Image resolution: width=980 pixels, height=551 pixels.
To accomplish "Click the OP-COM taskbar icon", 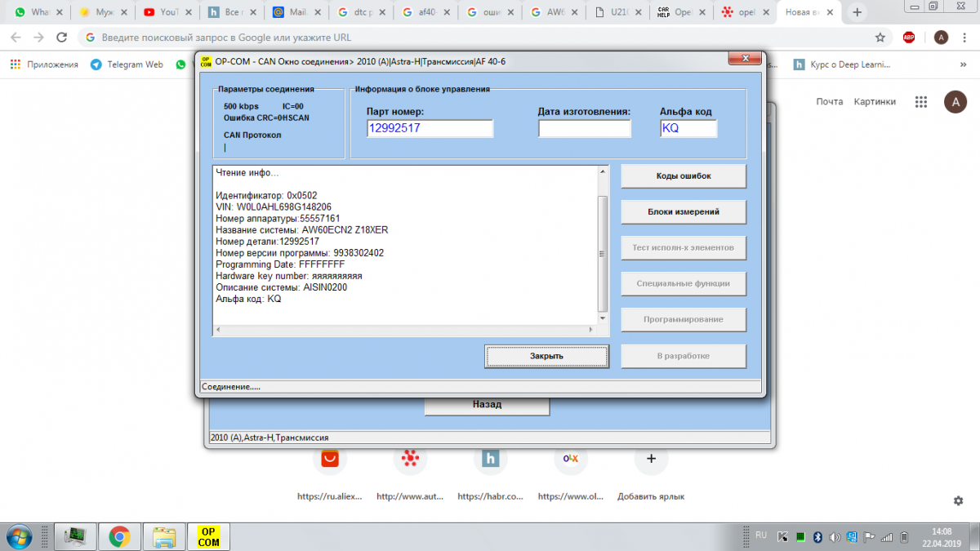I will (209, 536).
